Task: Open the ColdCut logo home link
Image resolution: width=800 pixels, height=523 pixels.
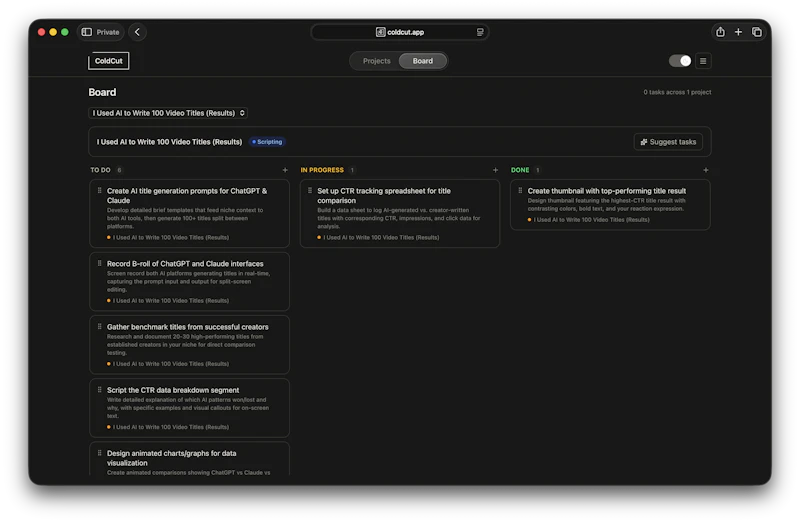Action: (x=109, y=61)
